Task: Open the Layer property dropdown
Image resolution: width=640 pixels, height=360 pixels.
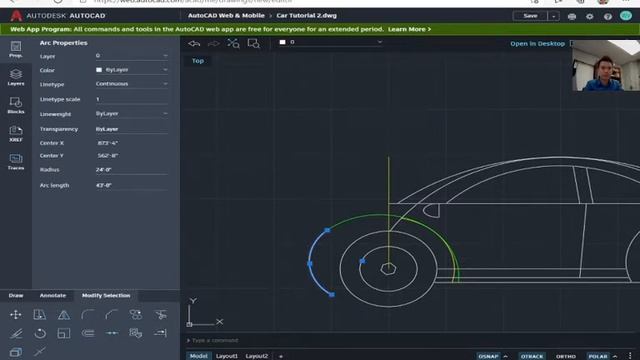Action: 131,56
